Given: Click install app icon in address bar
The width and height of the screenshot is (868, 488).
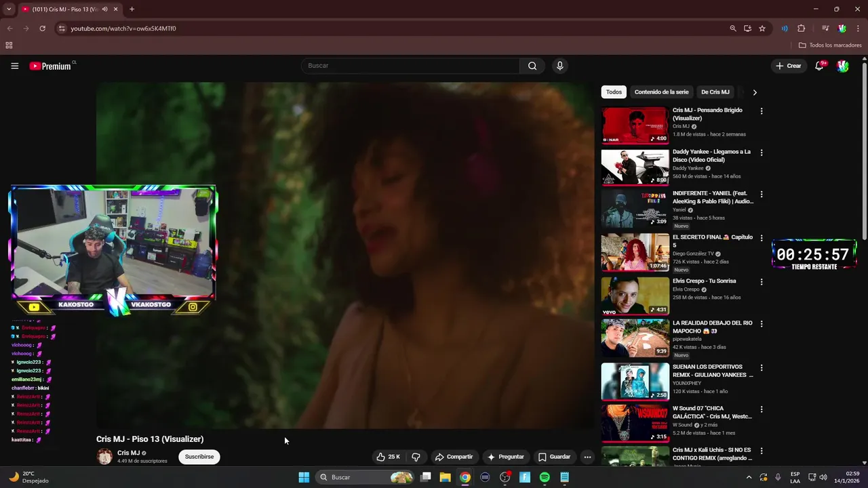Looking at the screenshot, I should (747, 28).
